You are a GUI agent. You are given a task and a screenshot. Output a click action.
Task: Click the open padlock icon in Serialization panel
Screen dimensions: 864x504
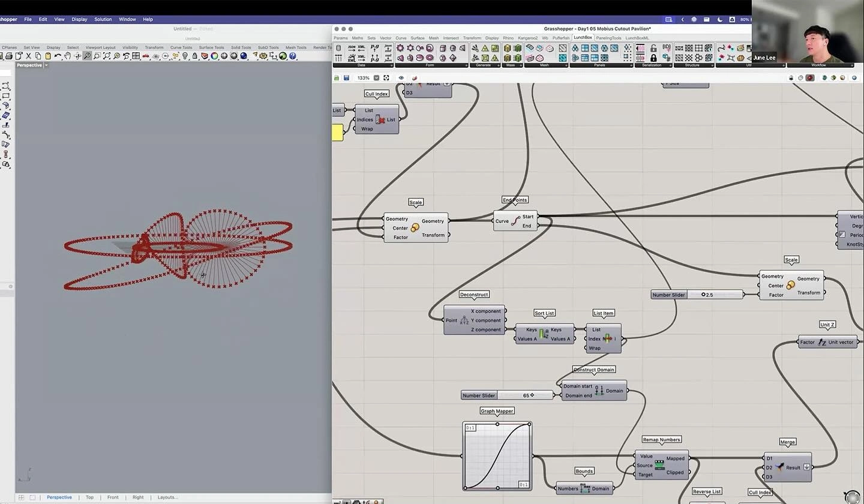(653, 49)
